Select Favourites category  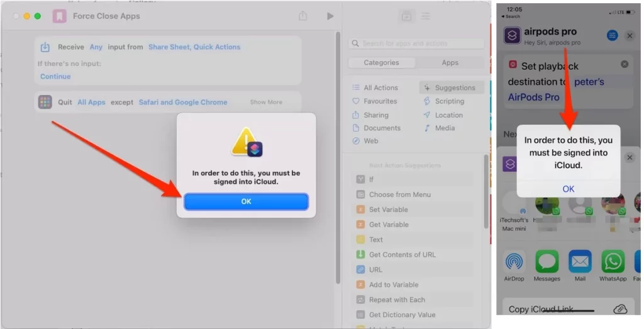375,101
